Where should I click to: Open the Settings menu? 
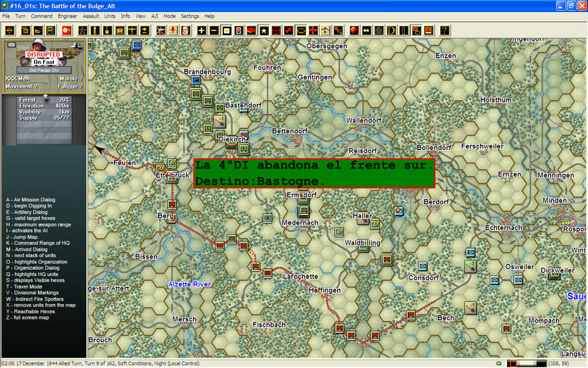190,16
